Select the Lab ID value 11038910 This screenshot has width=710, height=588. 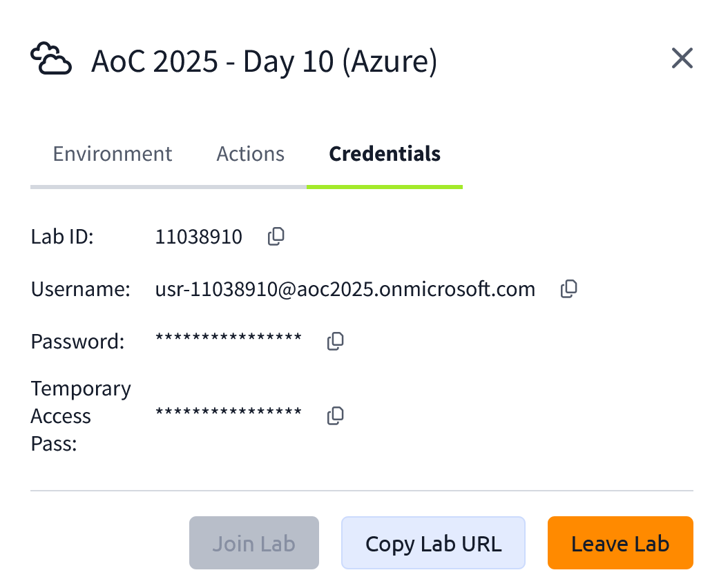199,236
